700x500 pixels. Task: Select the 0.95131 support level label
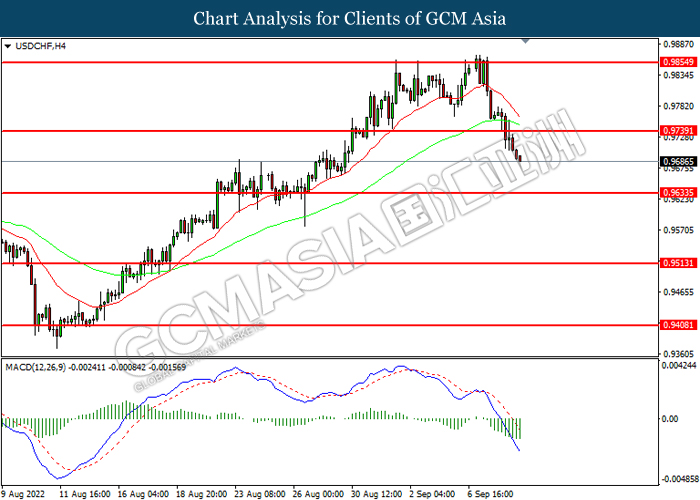click(x=679, y=263)
